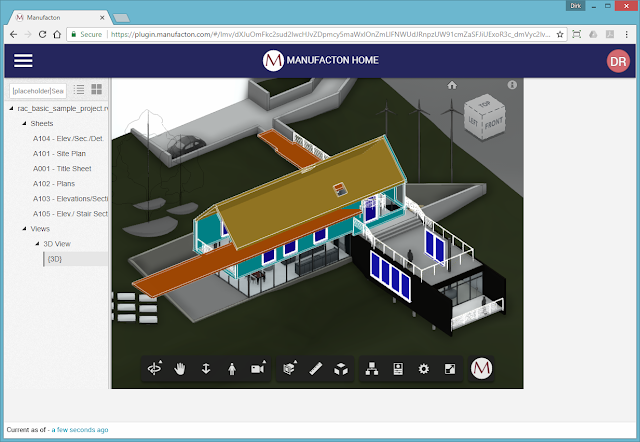Reload the browser page
Screen dimensions: 640x442
click(42, 34)
